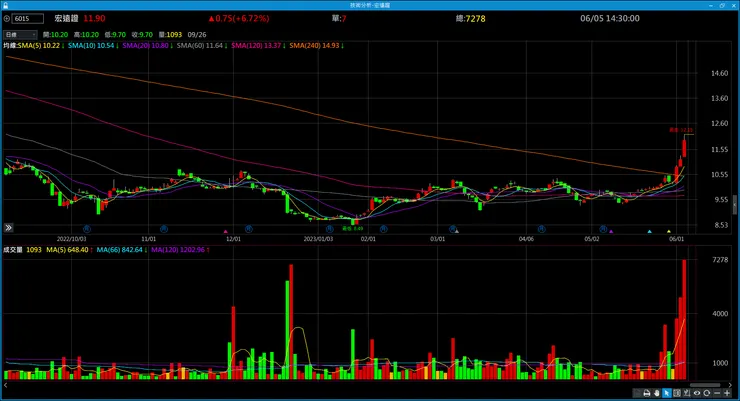Click the SMA(20) 10.80 label
Image resolution: width=740 pixels, height=401 pixels.
pos(145,46)
